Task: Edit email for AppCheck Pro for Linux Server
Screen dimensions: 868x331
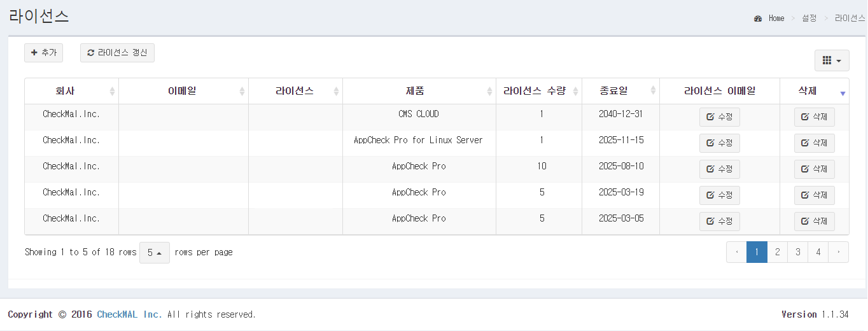Action: pyautogui.click(x=719, y=143)
